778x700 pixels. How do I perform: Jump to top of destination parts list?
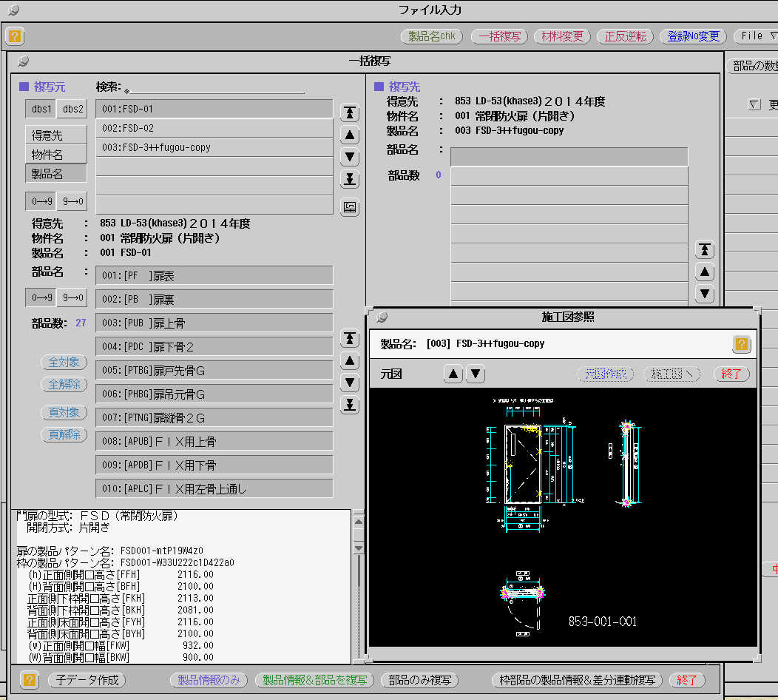click(705, 249)
